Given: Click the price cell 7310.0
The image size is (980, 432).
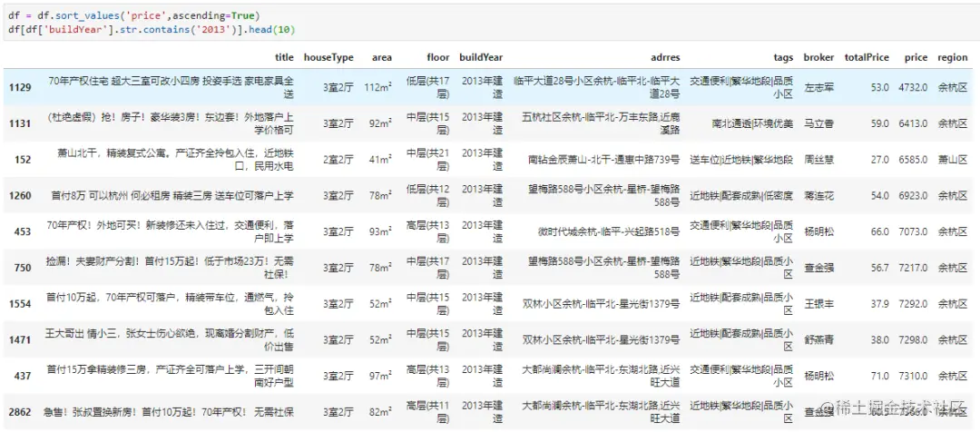Looking at the screenshot, I should [913, 376].
